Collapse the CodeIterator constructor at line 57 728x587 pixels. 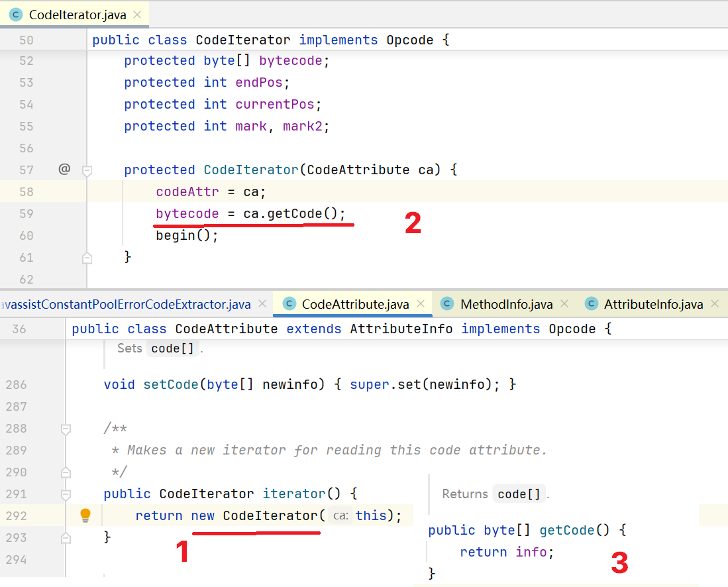(x=87, y=170)
